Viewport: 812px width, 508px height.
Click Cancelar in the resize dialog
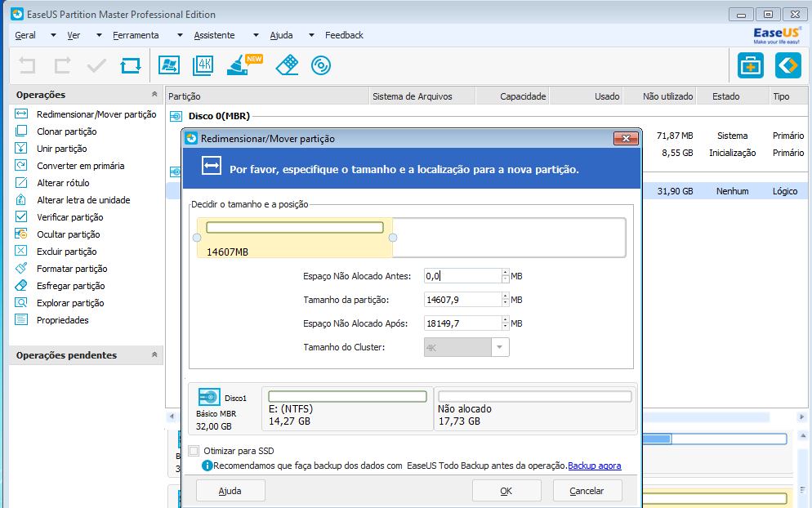(x=587, y=490)
